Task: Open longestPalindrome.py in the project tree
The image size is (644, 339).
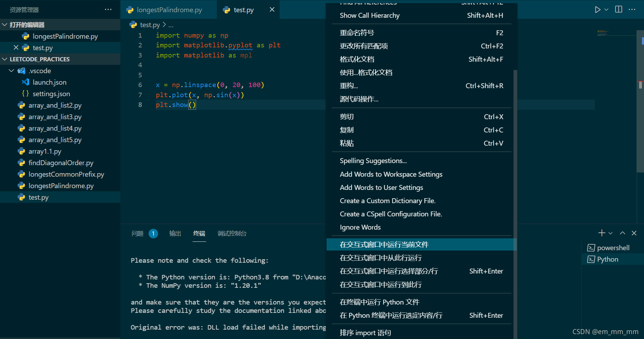Action: 60,186
